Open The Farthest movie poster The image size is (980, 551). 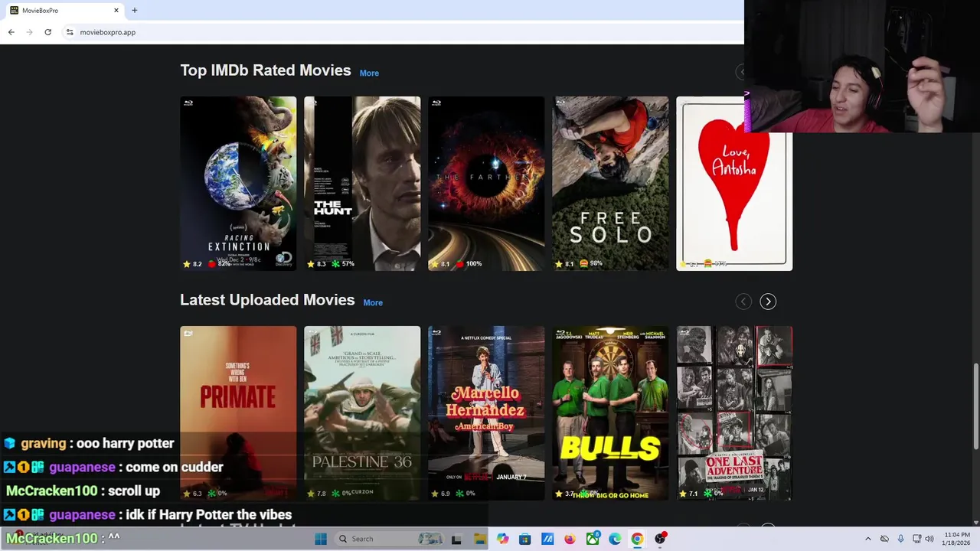pyautogui.click(x=486, y=184)
